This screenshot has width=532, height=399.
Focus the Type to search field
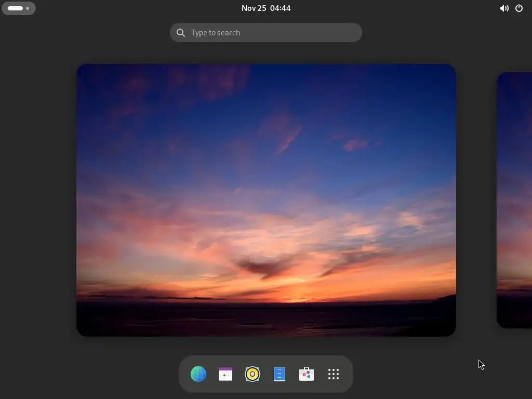pos(266,33)
